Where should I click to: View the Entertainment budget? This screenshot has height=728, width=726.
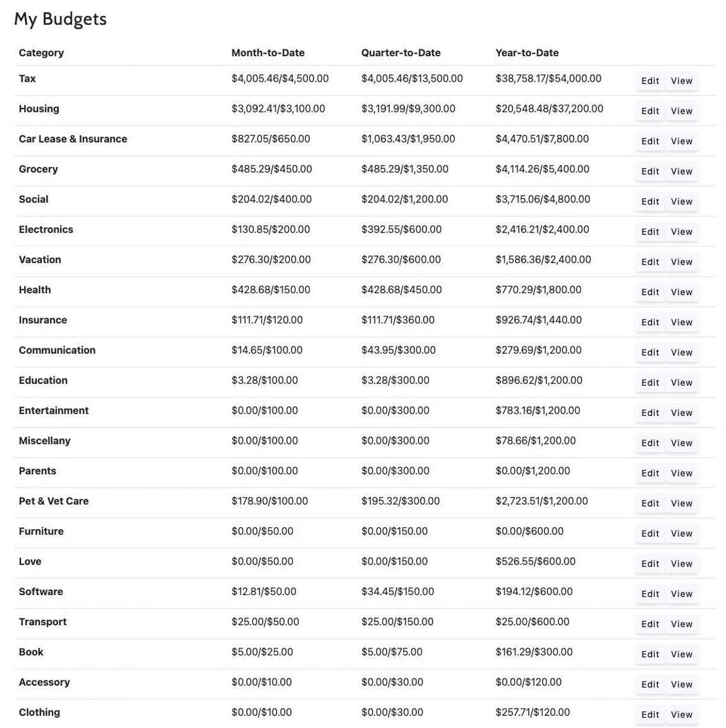[682, 412]
